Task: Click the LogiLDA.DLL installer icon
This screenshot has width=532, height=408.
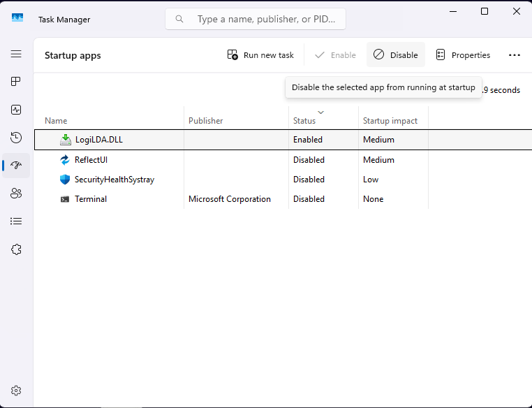Action: (x=66, y=140)
